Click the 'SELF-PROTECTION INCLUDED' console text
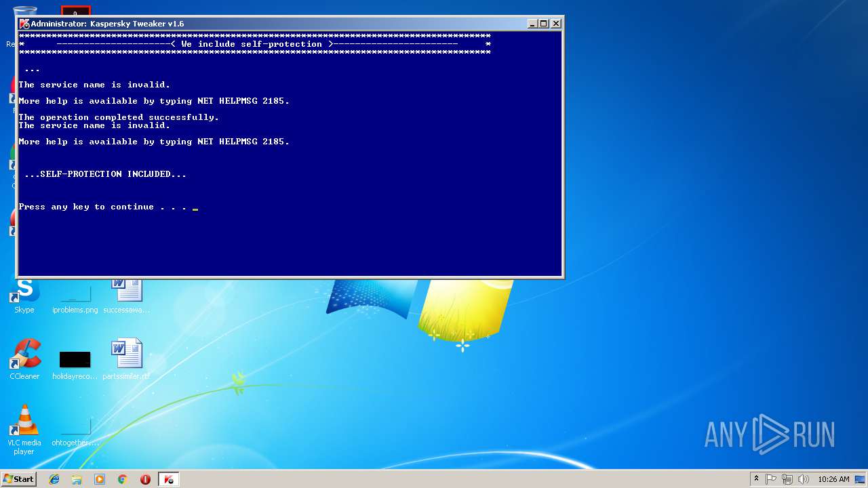The width and height of the screenshot is (868, 488). click(x=105, y=174)
